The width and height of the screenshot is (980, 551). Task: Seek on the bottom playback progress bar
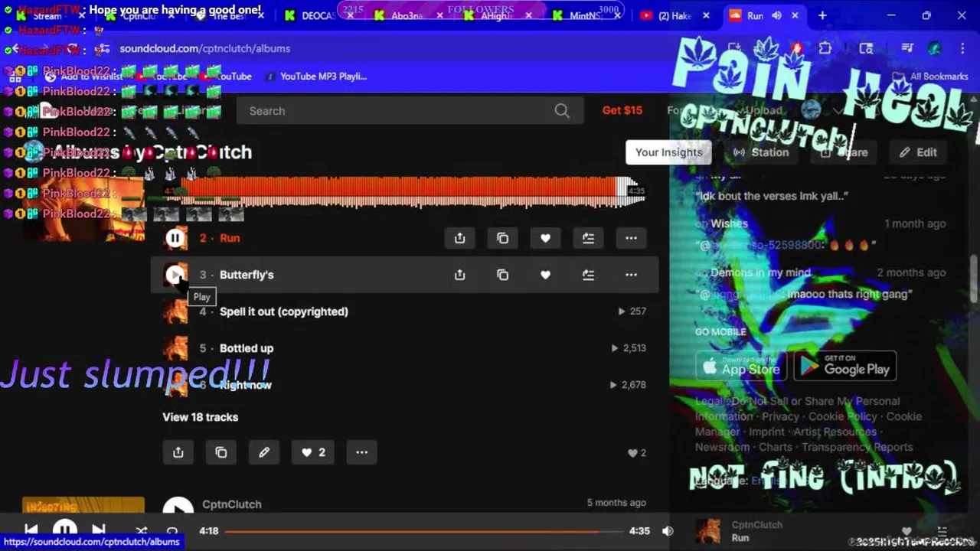[423, 531]
